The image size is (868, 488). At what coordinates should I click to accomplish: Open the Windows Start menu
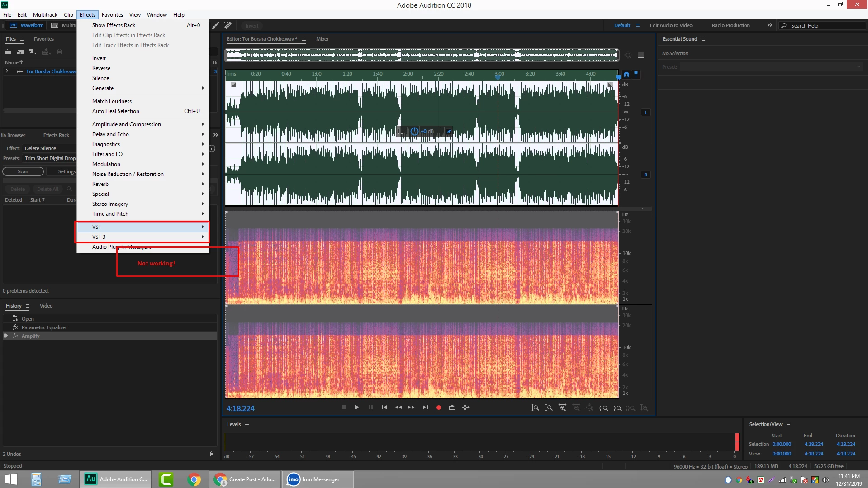(x=11, y=479)
